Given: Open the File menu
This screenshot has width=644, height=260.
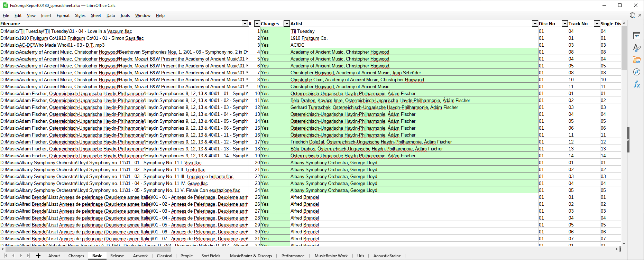Looking at the screenshot, I should click(x=6, y=16).
